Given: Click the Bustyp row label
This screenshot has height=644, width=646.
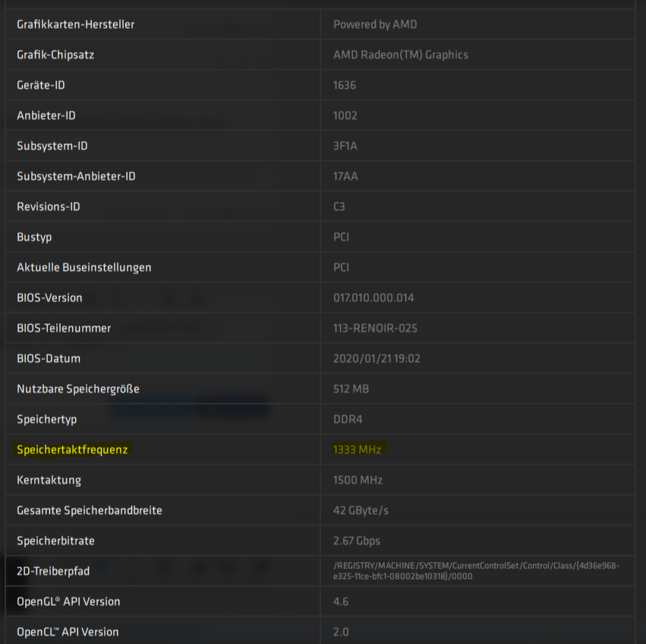Looking at the screenshot, I should [x=34, y=237].
